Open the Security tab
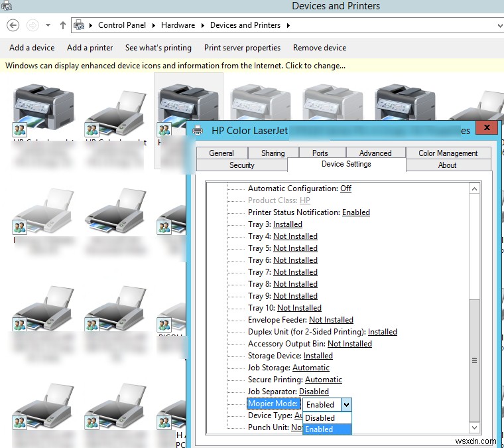 coord(241,165)
